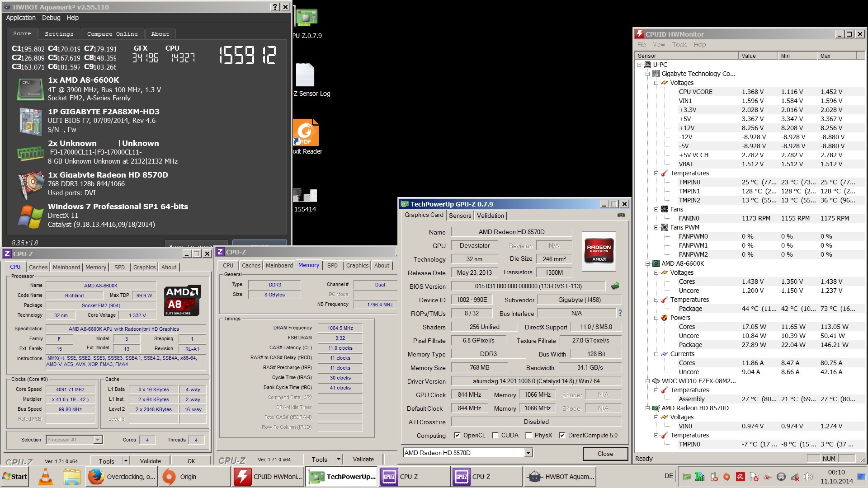The height and width of the screenshot is (488, 868).
Task: Open the GPU selection dropdown in GPU-Z
Action: tap(528, 453)
